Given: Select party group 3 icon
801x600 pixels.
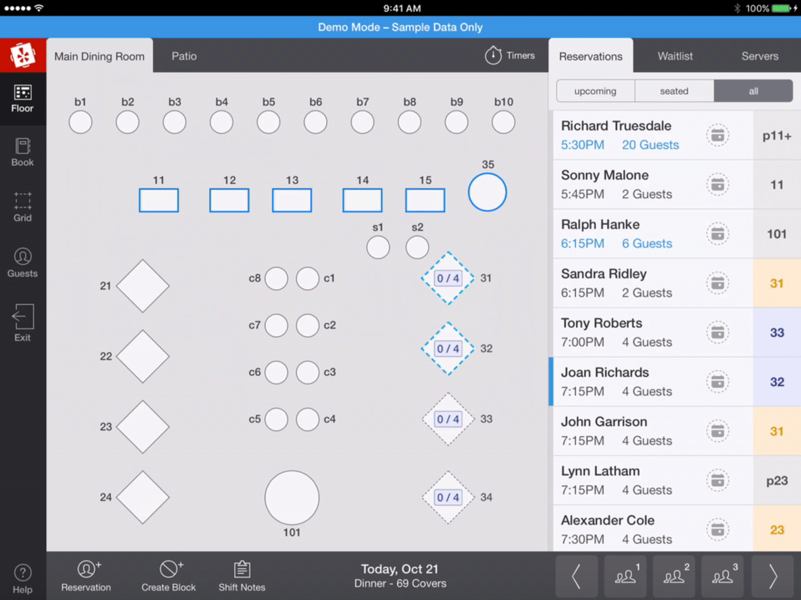Looking at the screenshot, I should pos(722,577).
